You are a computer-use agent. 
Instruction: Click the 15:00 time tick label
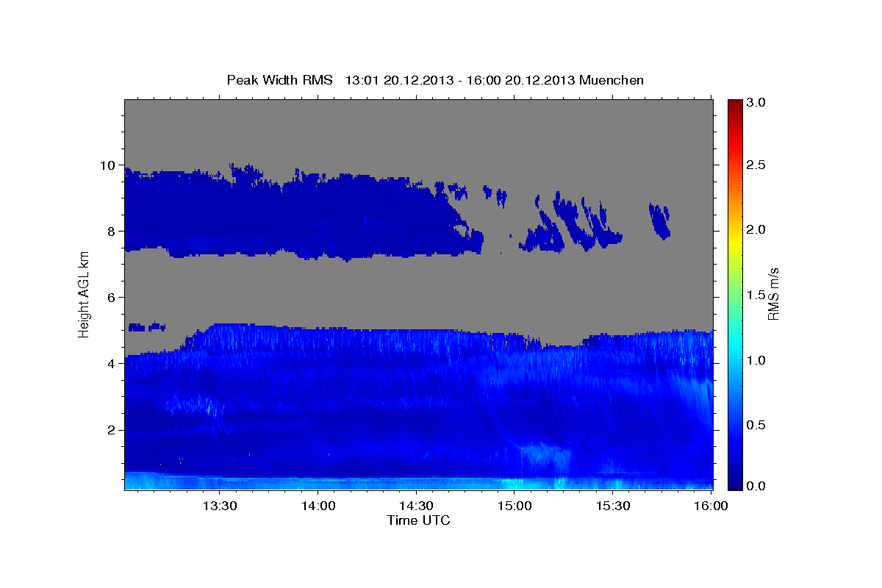pos(514,506)
